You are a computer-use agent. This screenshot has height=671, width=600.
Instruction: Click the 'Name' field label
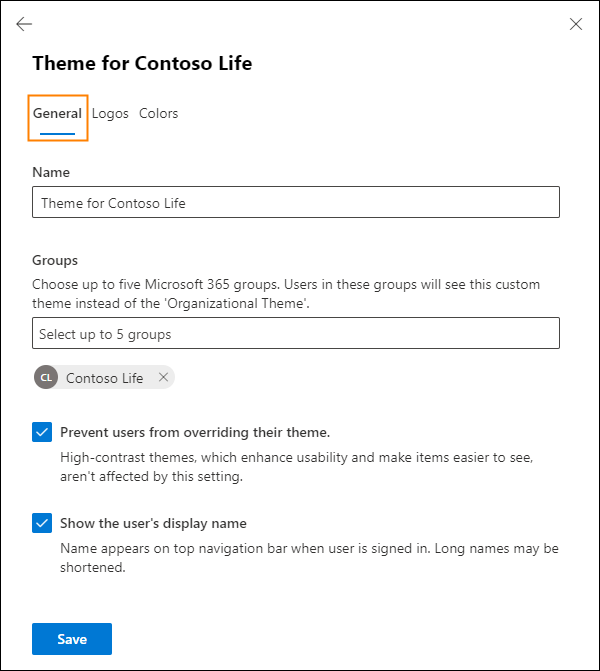51,172
